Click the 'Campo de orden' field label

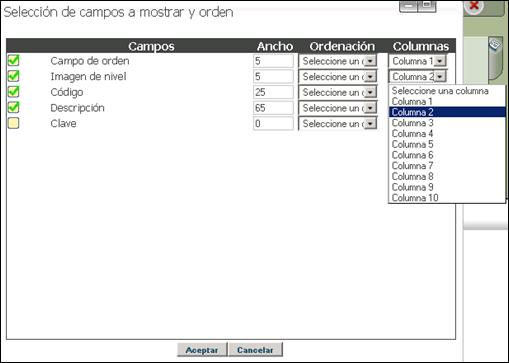[x=90, y=61]
